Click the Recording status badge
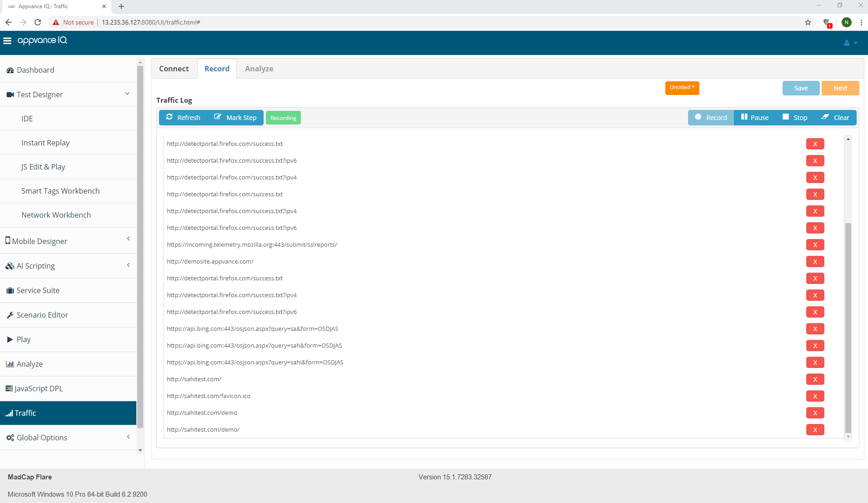 point(283,118)
